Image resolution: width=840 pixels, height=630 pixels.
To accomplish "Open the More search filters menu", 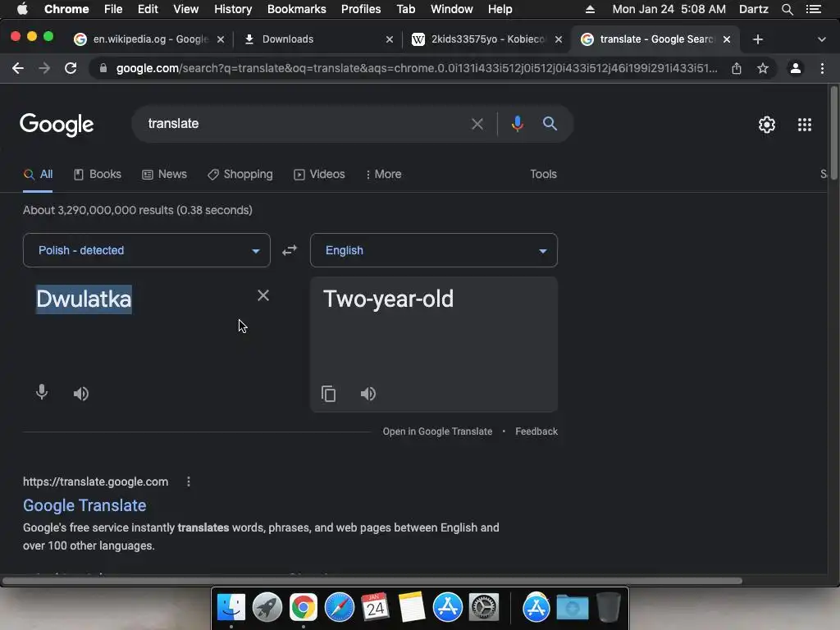I will pos(384,174).
